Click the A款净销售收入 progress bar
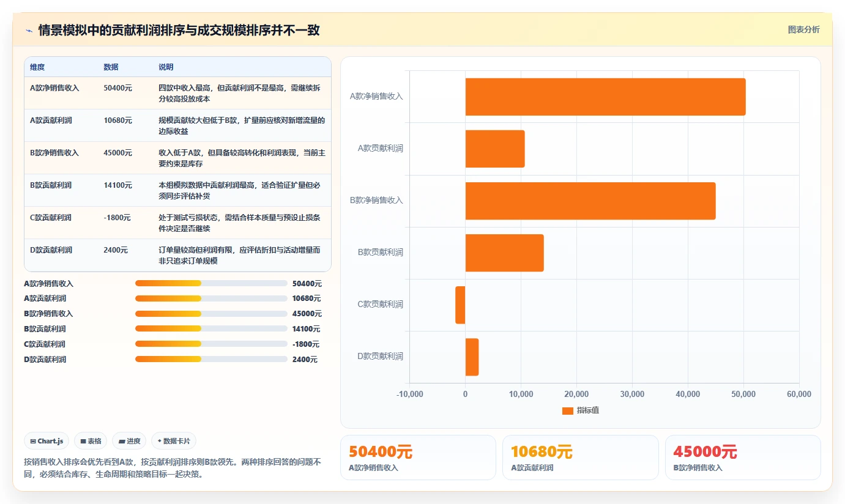The image size is (845, 504). click(x=211, y=283)
